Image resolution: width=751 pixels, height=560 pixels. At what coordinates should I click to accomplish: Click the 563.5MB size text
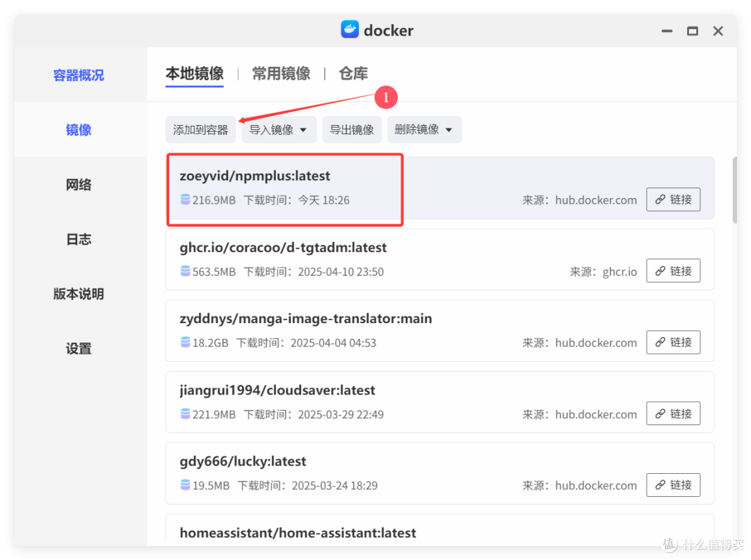click(x=214, y=272)
